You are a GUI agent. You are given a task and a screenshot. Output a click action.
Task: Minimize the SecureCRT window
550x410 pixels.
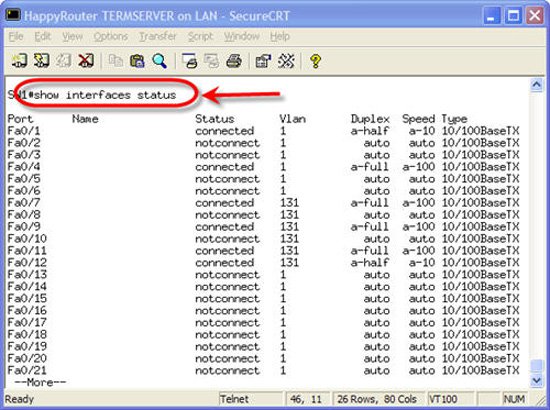(491, 16)
